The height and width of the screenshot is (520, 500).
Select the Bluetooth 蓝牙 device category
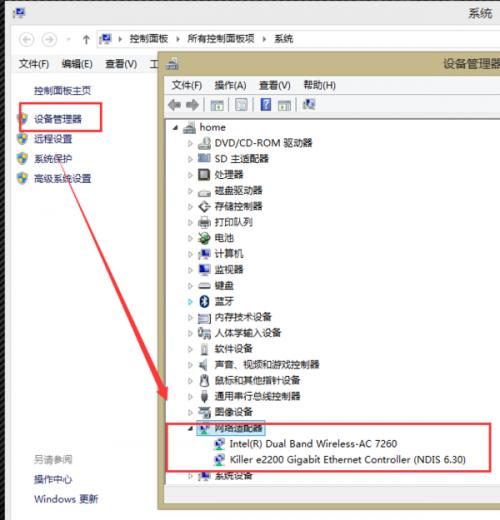[x=223, y=301]
